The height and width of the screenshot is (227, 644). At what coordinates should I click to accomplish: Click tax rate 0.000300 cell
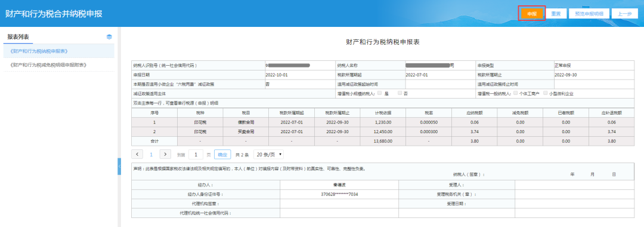tap(429, 131)
